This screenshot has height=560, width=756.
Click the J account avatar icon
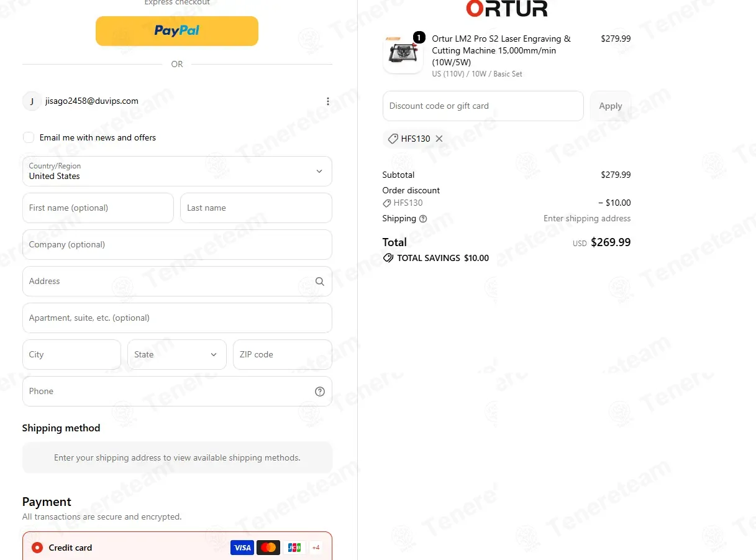tap(32, 101)
